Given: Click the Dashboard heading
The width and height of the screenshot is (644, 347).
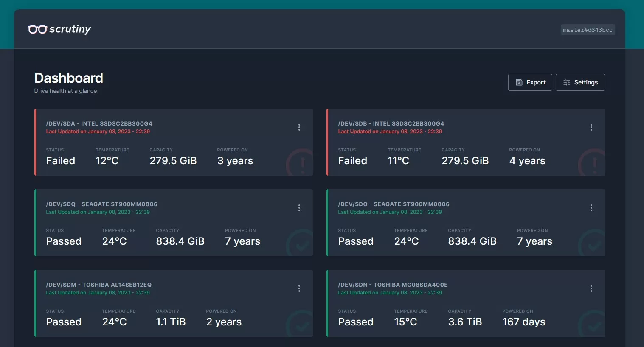Looking at the screenshot, I should coord(69,78).
